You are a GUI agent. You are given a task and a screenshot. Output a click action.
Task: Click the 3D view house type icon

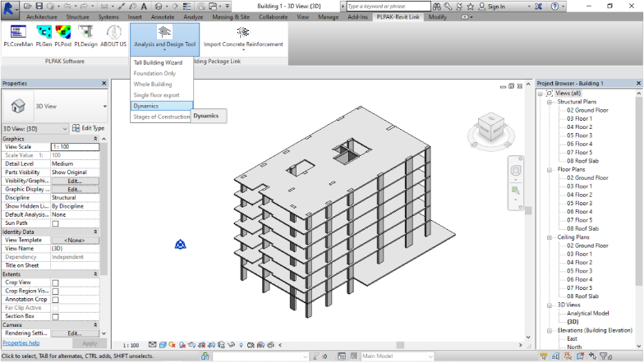(18, 106)
